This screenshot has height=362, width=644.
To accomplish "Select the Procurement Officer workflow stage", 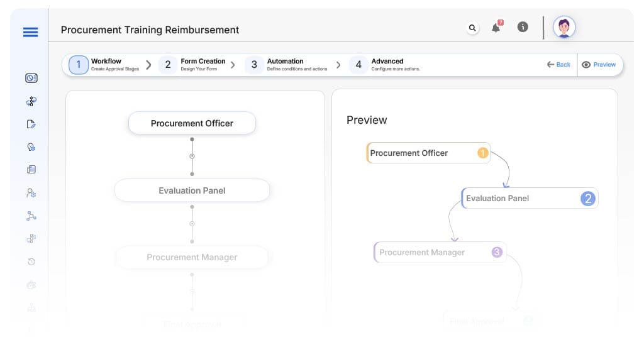I will 192,123.
